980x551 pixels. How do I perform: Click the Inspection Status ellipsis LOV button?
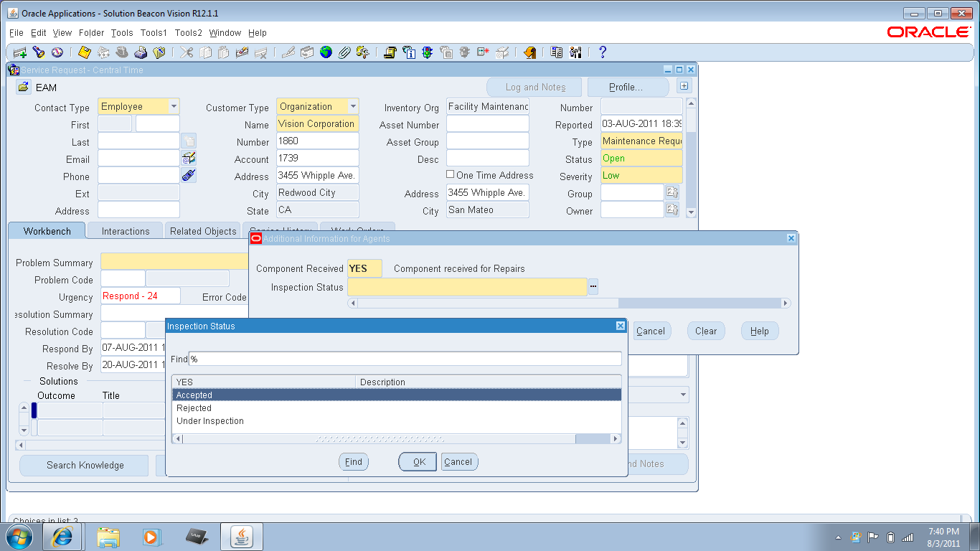point(593,286)
